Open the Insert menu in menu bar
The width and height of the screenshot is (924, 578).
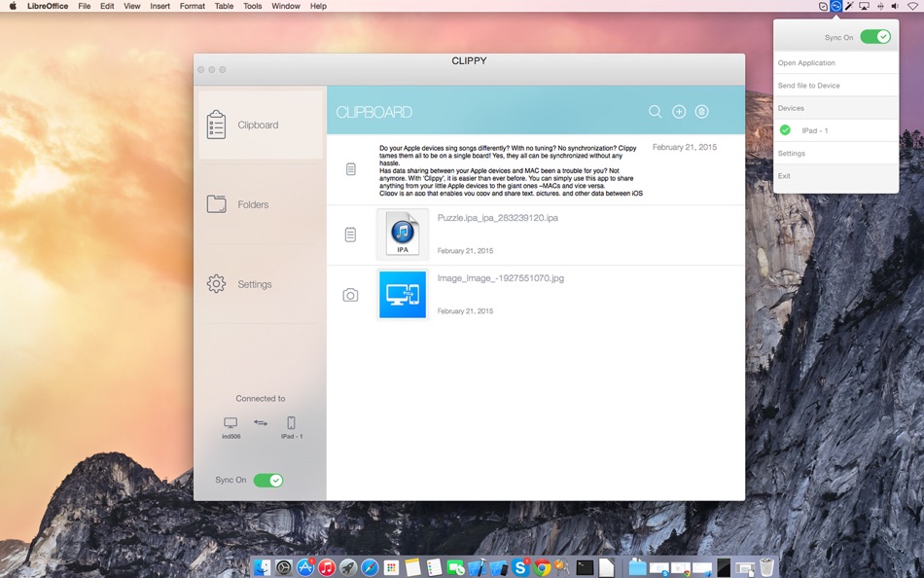pyautogui.click(x=160, y=6)
